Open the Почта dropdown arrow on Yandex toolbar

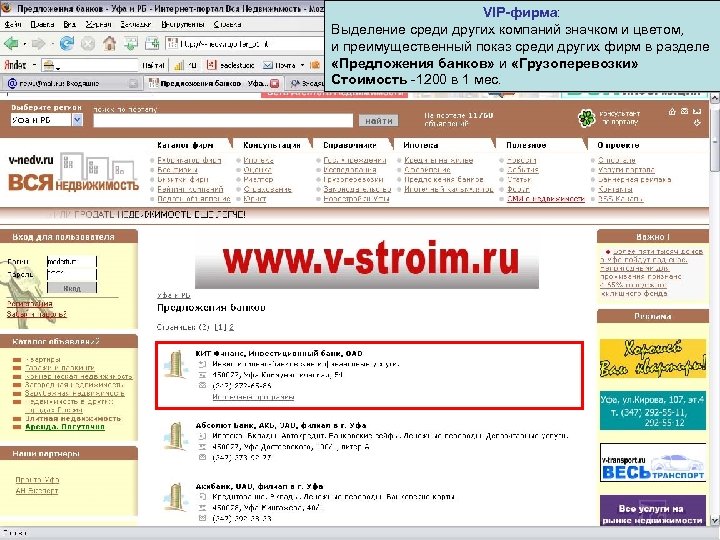pyautogui.click(x=302, y=65)
